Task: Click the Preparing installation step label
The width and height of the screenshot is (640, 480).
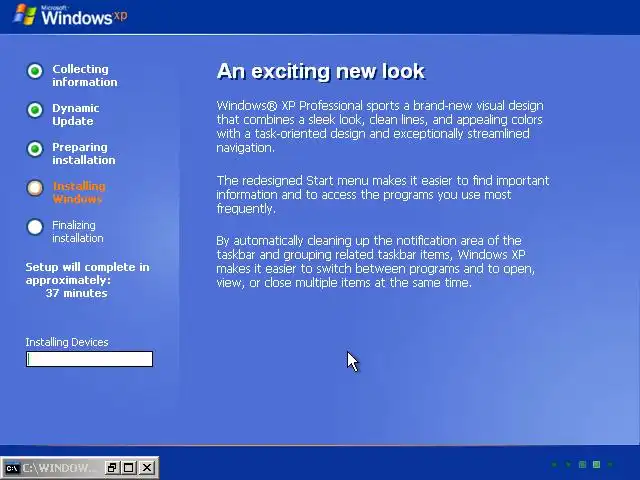Action: 84,153
